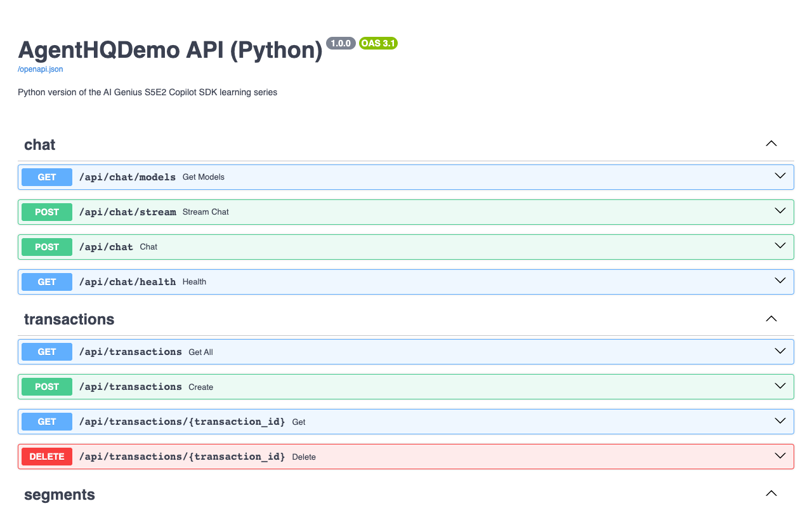
Task: Click GET badge for /api/chat/health
Action: coord(47,282)
